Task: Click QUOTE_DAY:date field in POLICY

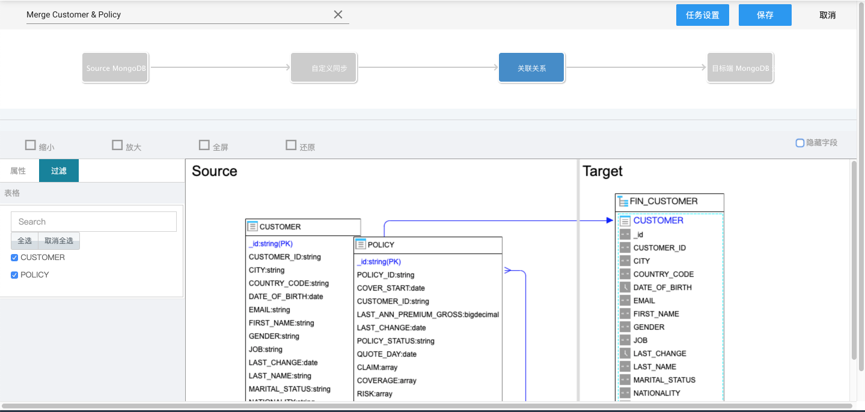Action: coord(387,354)
